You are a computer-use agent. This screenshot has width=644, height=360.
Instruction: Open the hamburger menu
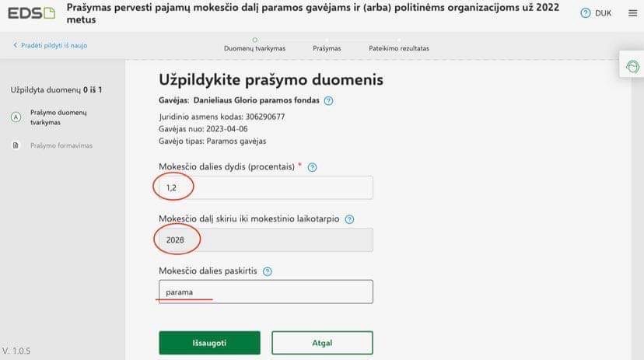click(x=632, y=13)
